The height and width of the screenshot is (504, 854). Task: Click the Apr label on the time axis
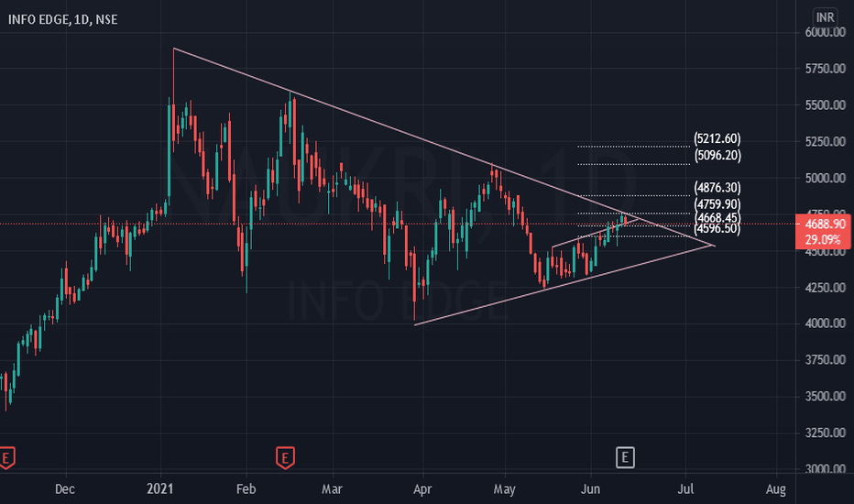(x=422, y=489)
